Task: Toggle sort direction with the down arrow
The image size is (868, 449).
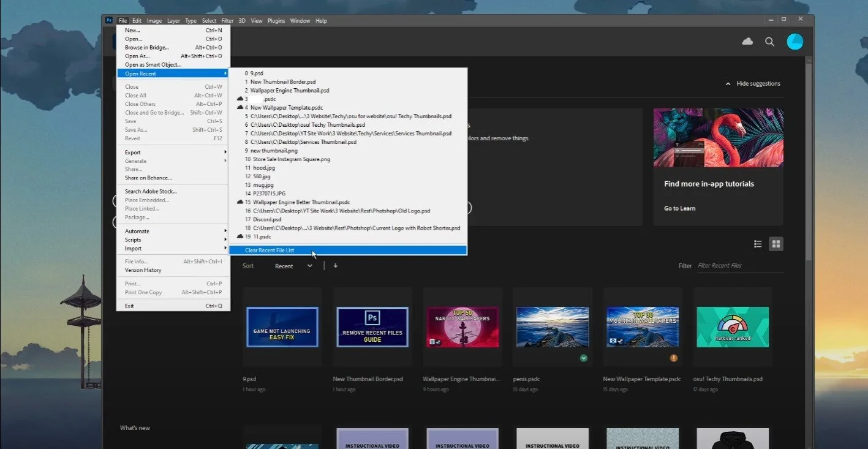Action: (335, 265)
